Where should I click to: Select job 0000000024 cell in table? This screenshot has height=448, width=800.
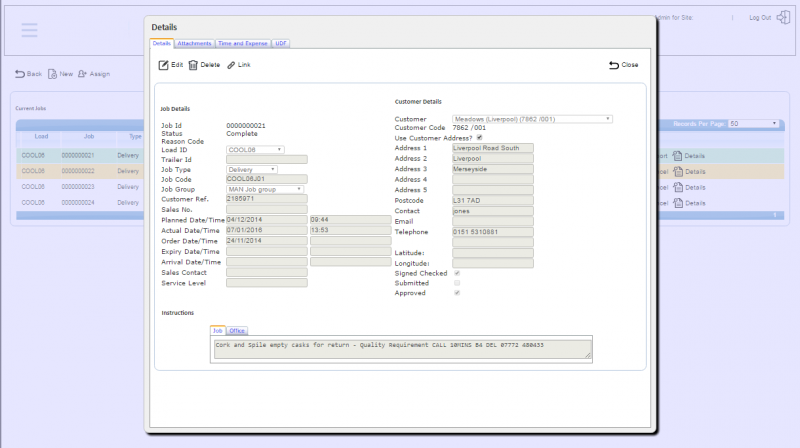(78, 203)
